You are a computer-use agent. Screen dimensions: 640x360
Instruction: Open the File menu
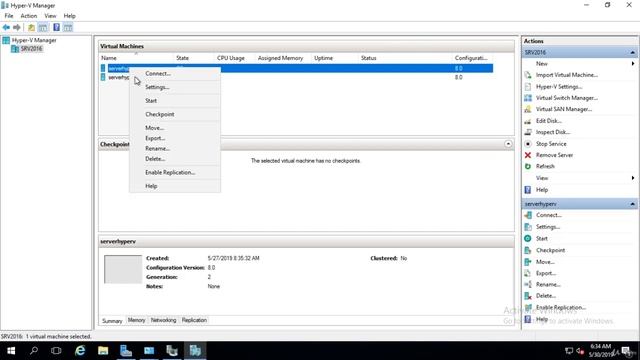(x=9, y=16)
